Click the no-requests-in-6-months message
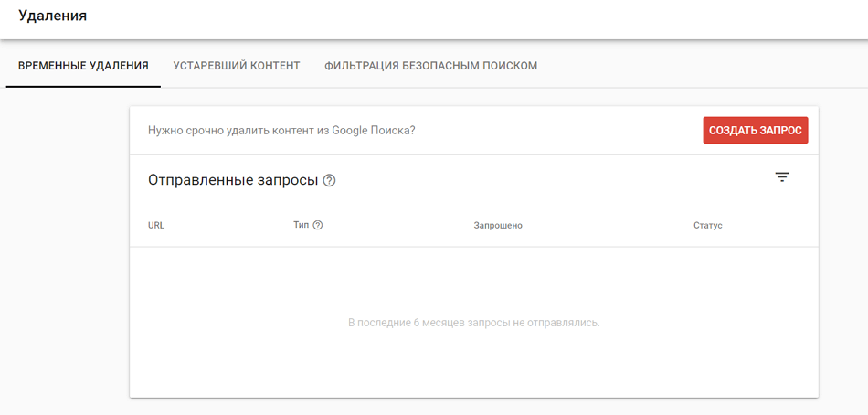Screen dimensions: 868x415 point(473,323)
